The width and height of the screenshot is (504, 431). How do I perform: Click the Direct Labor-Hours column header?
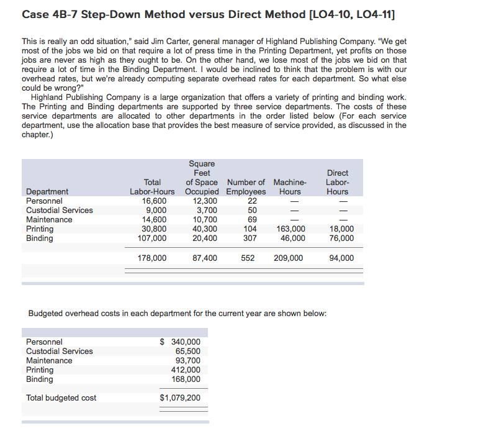337,182
